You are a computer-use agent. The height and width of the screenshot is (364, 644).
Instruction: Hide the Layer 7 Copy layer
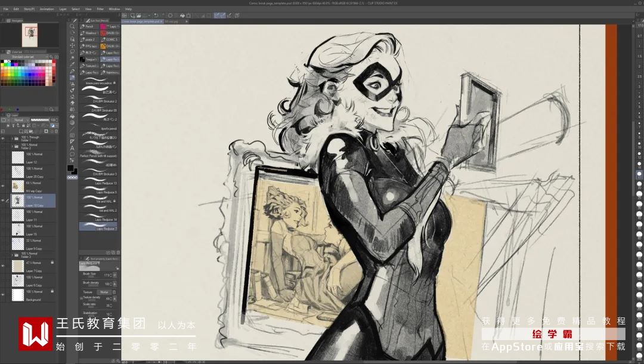(3, 266)
